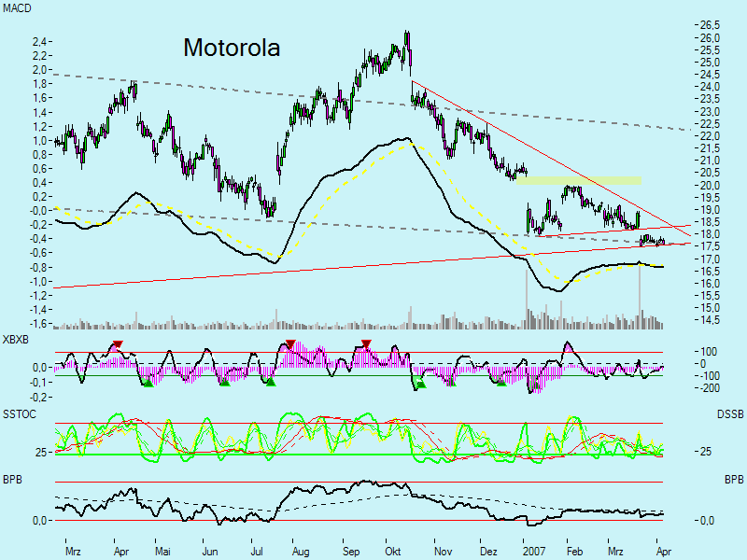Click the chart title Motorola
Image resolution: width=747 pixels, height=560 pixels.
click(x=232, y=47)
